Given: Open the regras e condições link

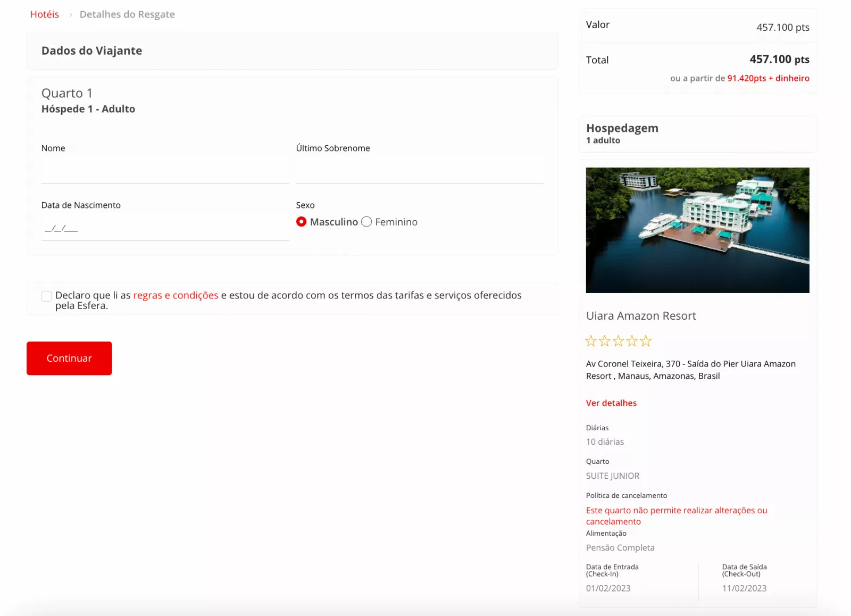Looking at the screenshot, I should click(176, 295).
